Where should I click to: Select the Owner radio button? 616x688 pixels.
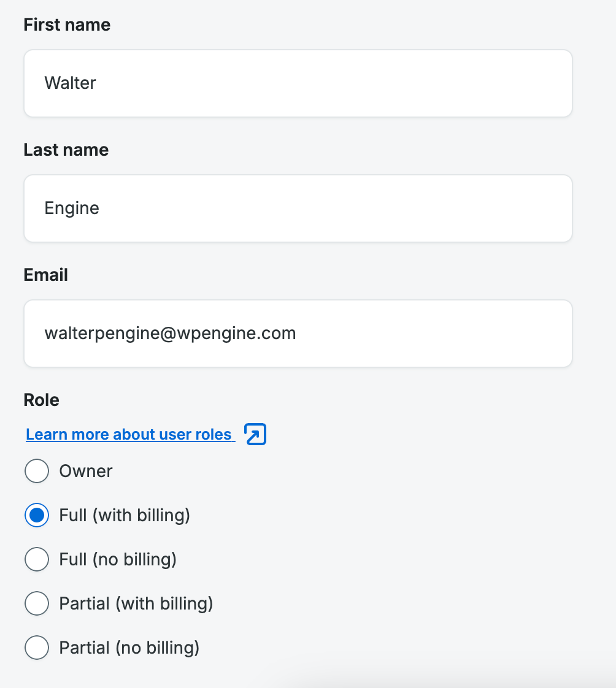click(x=37, y=471)
